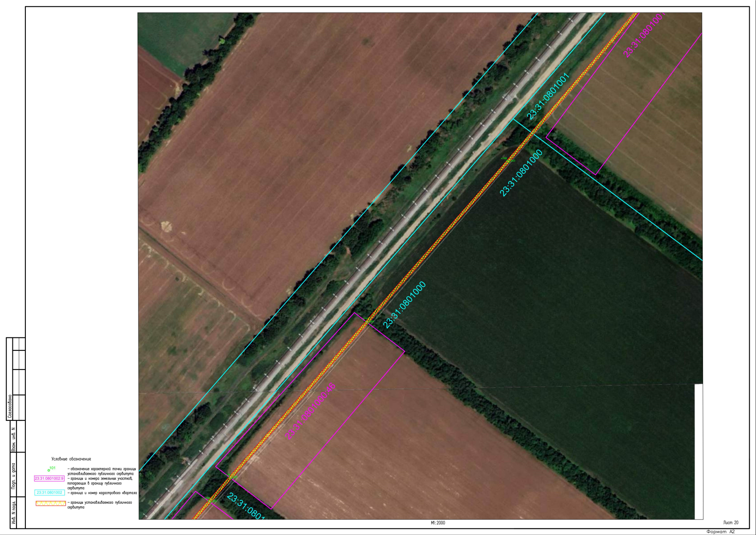
Task: Select the 'Подп. и дата' stamp cell
Action: pos(13,476)
